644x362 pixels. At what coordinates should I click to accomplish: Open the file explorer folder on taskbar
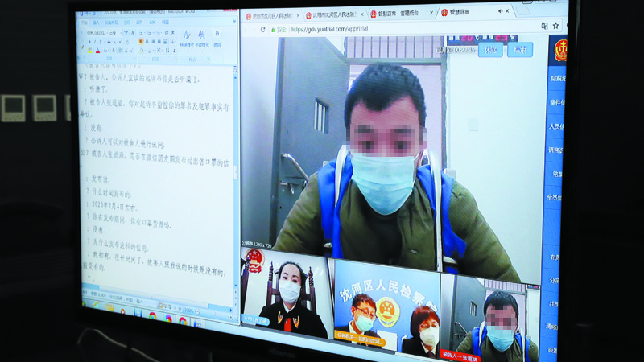pos(110,307)
